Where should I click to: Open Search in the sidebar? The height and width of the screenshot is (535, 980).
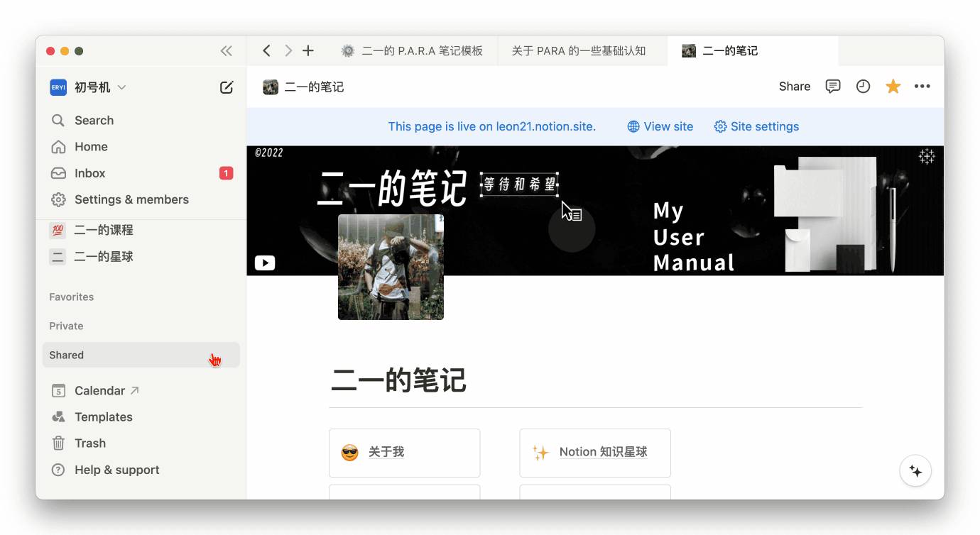[141, 121]
